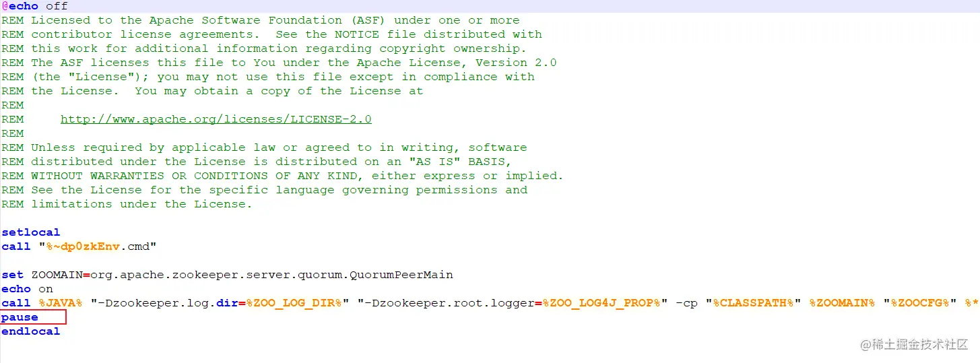Click the 'REM WITHOUT WARRANTIES' line
This screenshot has width=980, height=363.
point(282,176)
